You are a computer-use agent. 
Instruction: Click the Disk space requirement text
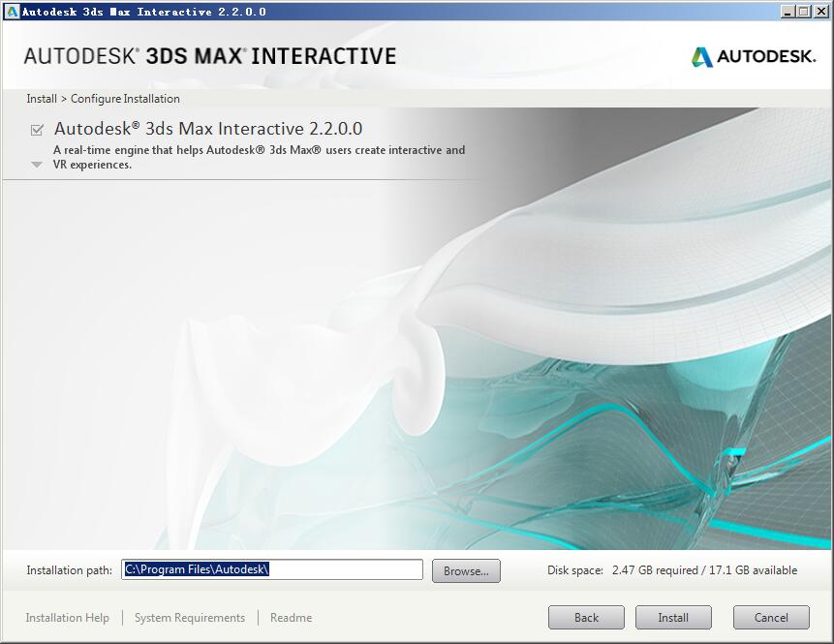[x=672, y=570]
